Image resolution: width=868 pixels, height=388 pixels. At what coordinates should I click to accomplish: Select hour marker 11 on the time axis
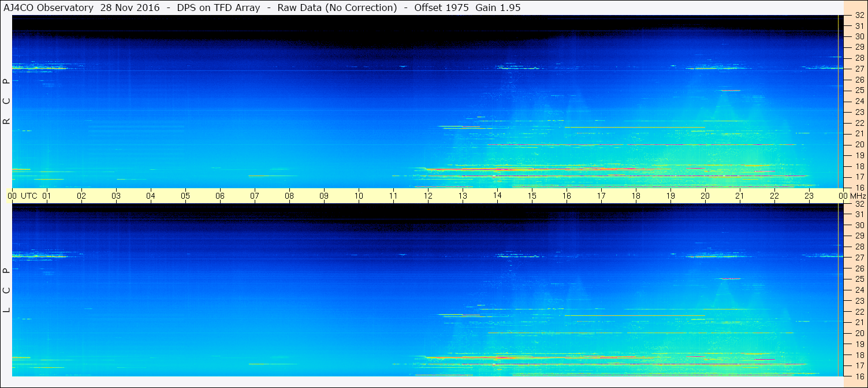pos(393,196)
